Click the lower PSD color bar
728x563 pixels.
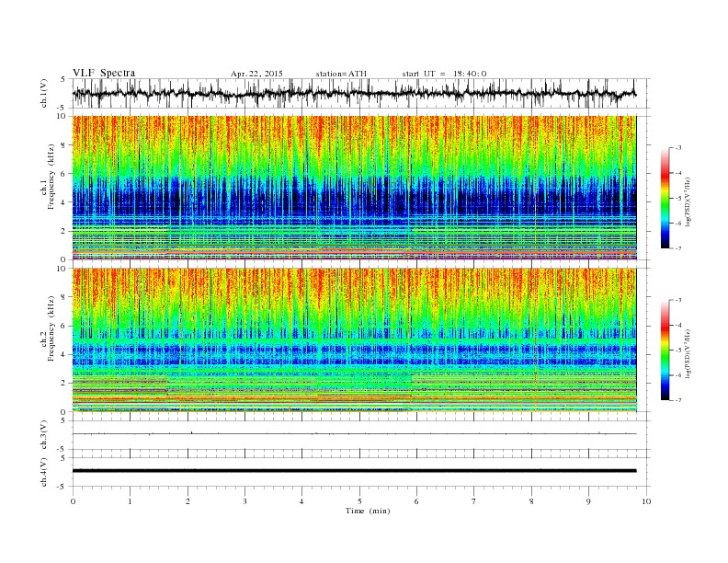click(665, 350)
